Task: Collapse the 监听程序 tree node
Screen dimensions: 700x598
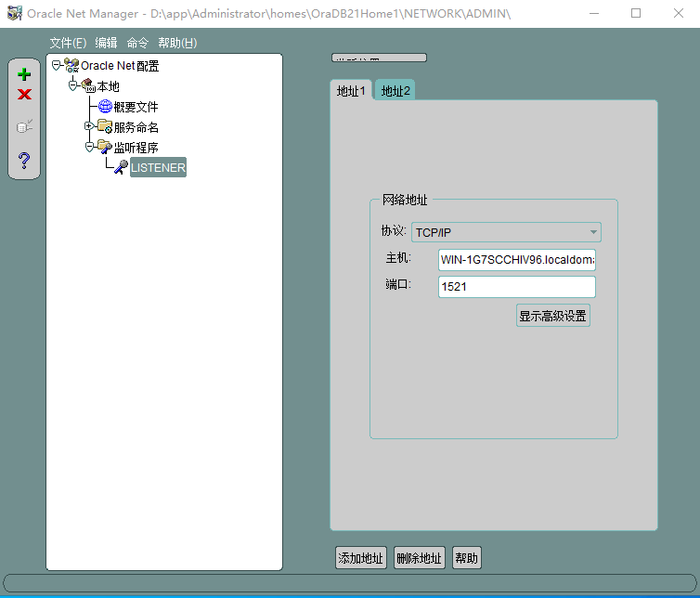Action: tap(89, 147)
